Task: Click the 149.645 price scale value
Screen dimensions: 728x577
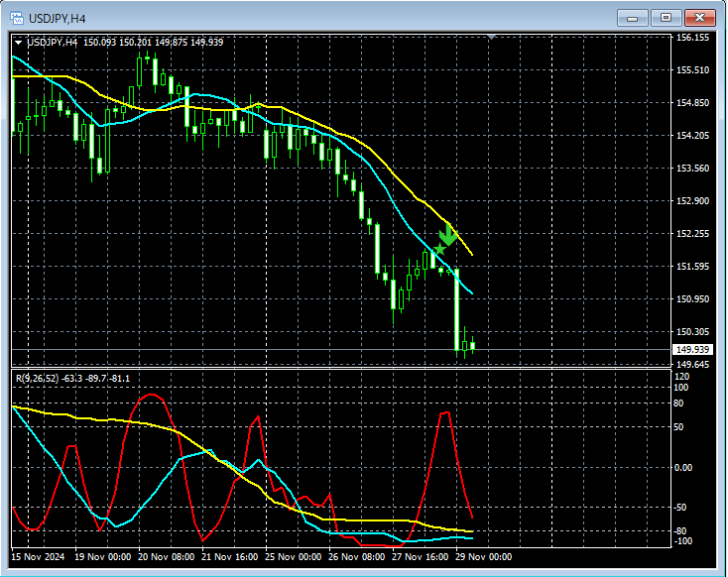Action: (x=692, y=365)
